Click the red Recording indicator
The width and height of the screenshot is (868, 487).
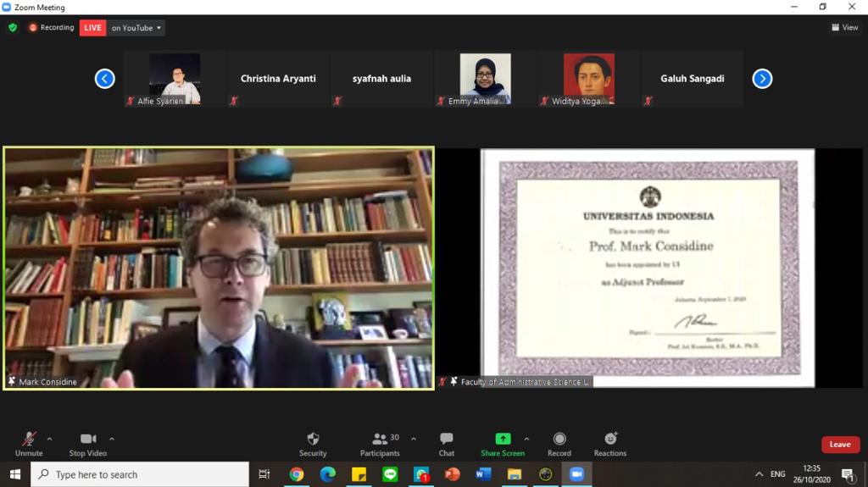[52, 27]
